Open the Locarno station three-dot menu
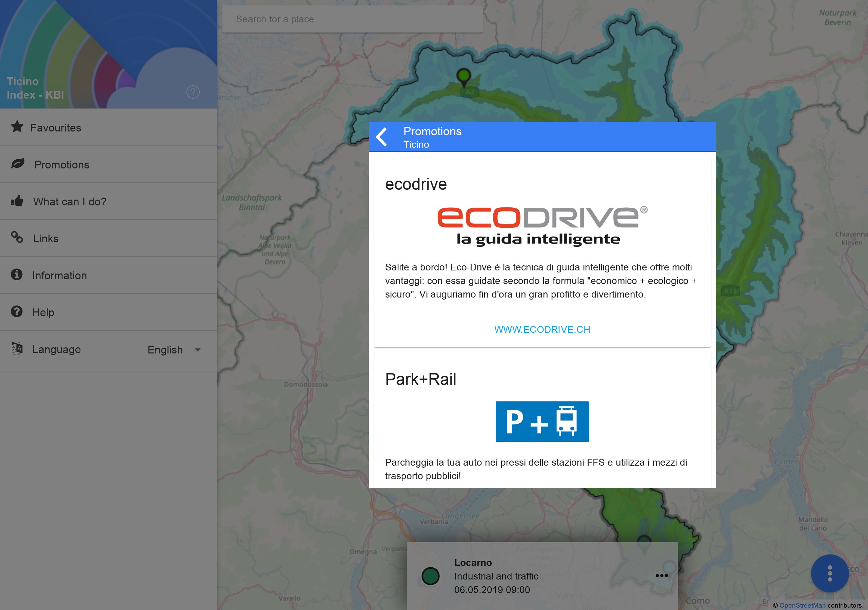The height and width of the screenshot is (610, 868). coord(661,576)
